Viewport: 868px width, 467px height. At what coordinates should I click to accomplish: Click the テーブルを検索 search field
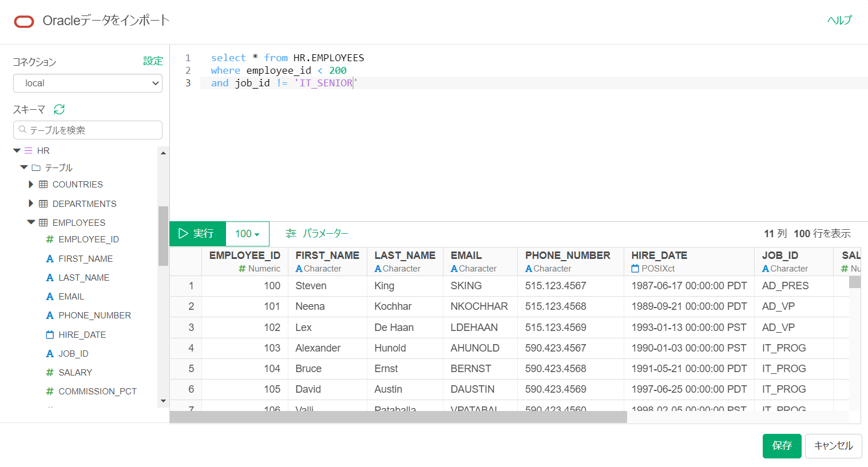tap(88, 130)
